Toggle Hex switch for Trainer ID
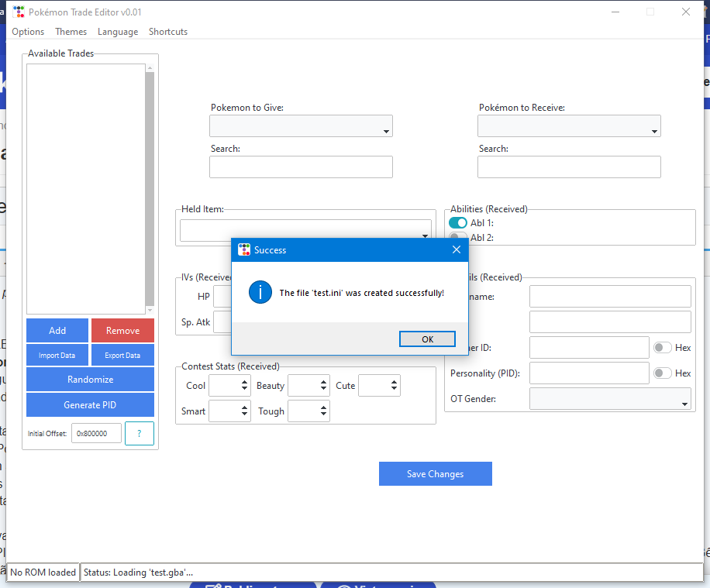 (662, 348)
